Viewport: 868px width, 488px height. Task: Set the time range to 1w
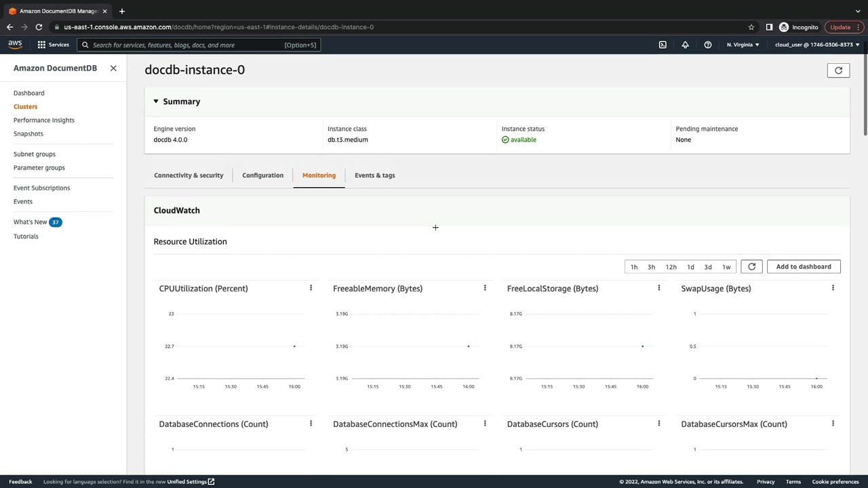(x=726, y=267)
